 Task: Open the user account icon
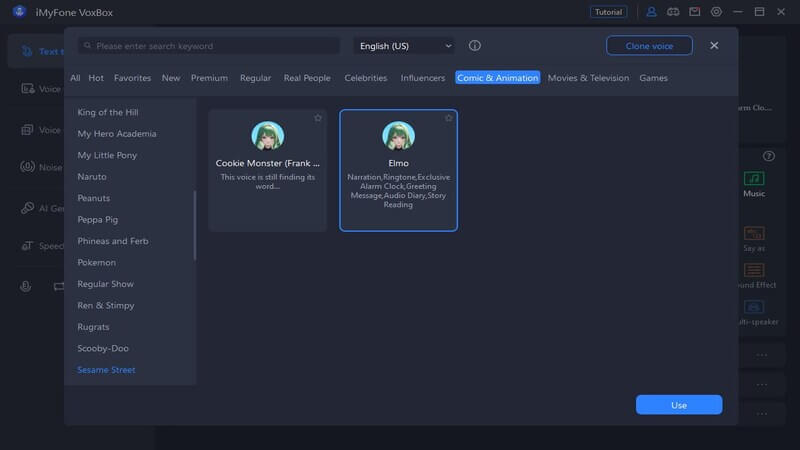point(651,12)
